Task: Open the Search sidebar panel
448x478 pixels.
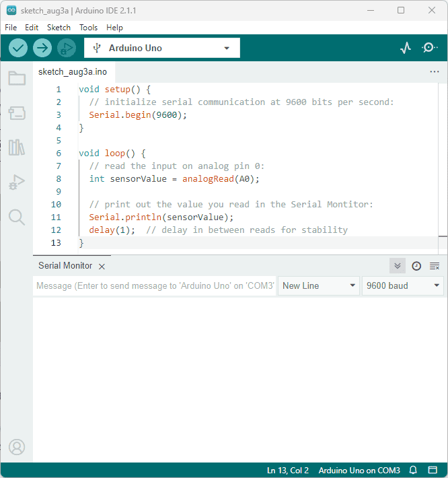Action: click(x=17, y=217)
